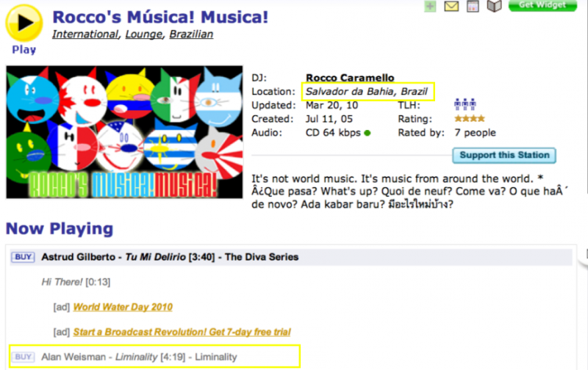Click BUY next to Astrud Gilberto track
The image size is (588, 370).
[24, 257]
